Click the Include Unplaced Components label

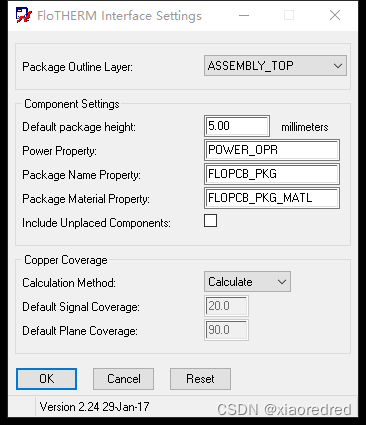point(96,223)
